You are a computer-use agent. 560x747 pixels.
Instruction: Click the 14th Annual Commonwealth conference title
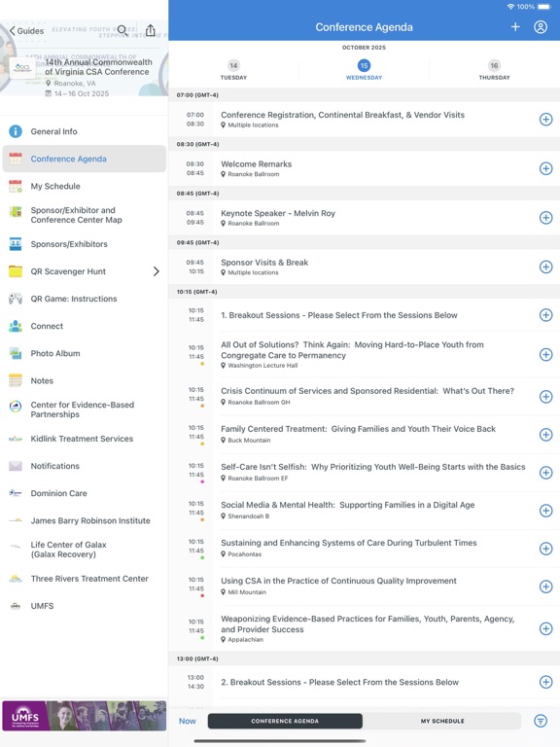pos(97,67)
